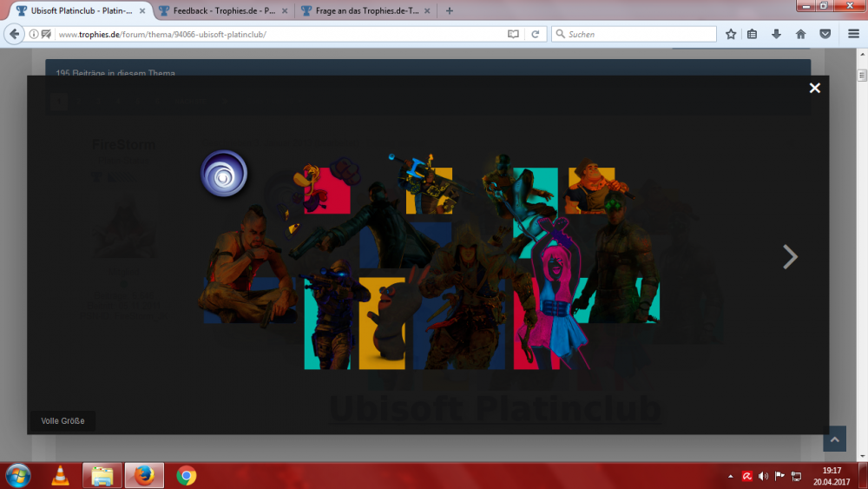Bookmark this page with star icon

(x=731, y=34)
